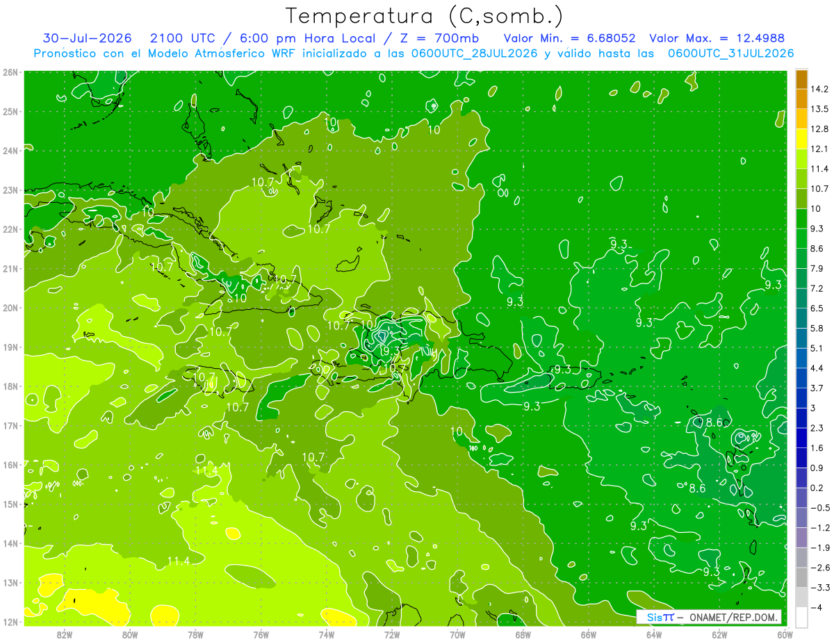
Task: Click the 12N latitude axis label
Action: tap(10, 621)
